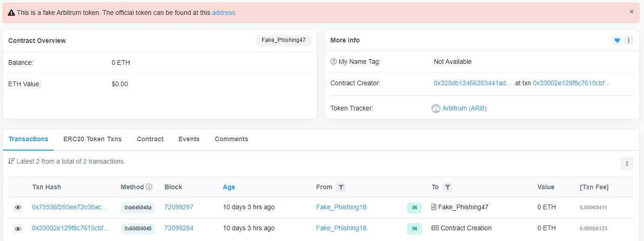Viewport: 644px width, 241px height.
Task: Preview first transaction with eye icon
Action: click(18, 207)
